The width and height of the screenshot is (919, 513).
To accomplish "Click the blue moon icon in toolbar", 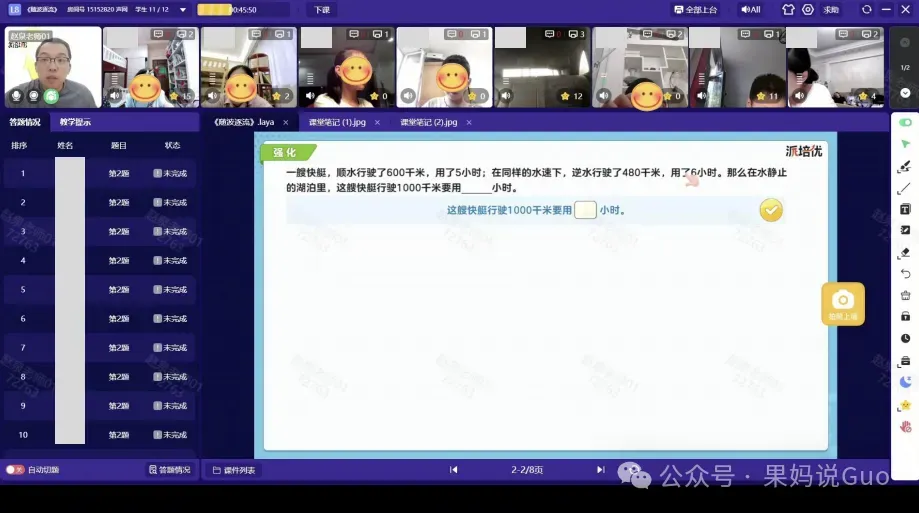I will 906,382.
